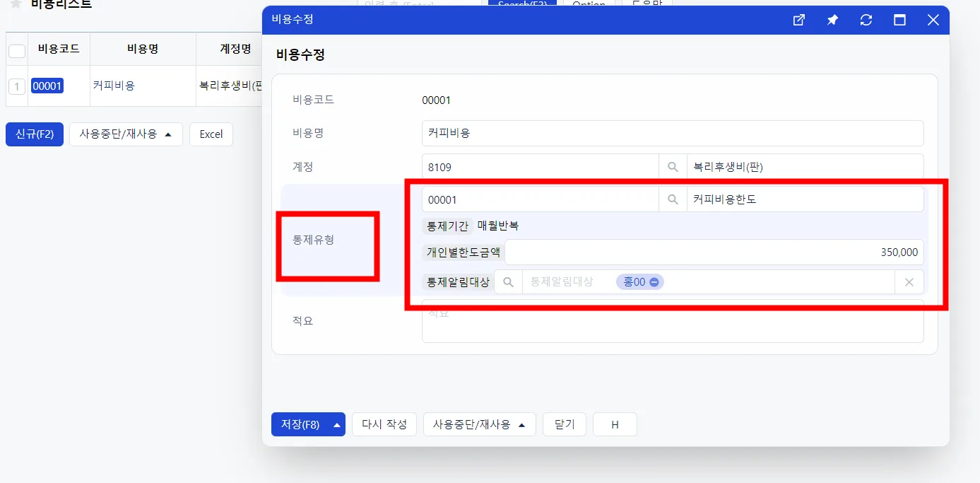Refresh the 비용수정 dialog

coord(866,20)
